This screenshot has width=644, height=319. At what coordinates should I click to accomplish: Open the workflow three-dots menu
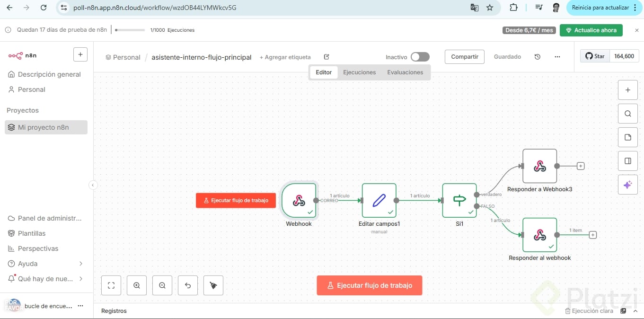coord(557,57)
